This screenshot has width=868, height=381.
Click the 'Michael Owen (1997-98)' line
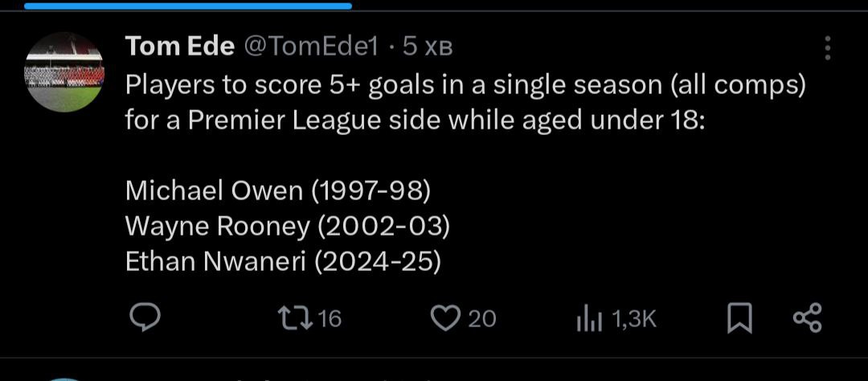pos(278,190)
